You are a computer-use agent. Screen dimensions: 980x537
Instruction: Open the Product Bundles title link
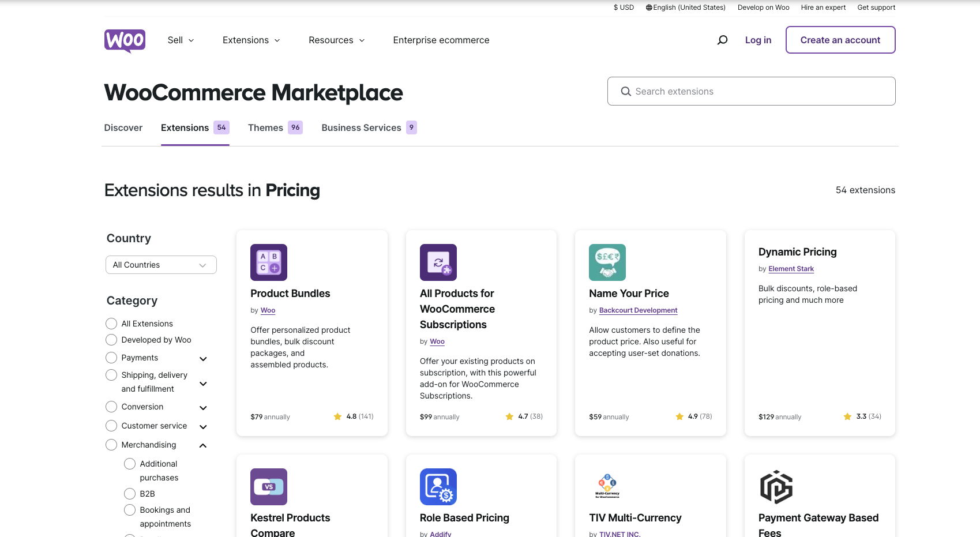click(x=290, y=293)
